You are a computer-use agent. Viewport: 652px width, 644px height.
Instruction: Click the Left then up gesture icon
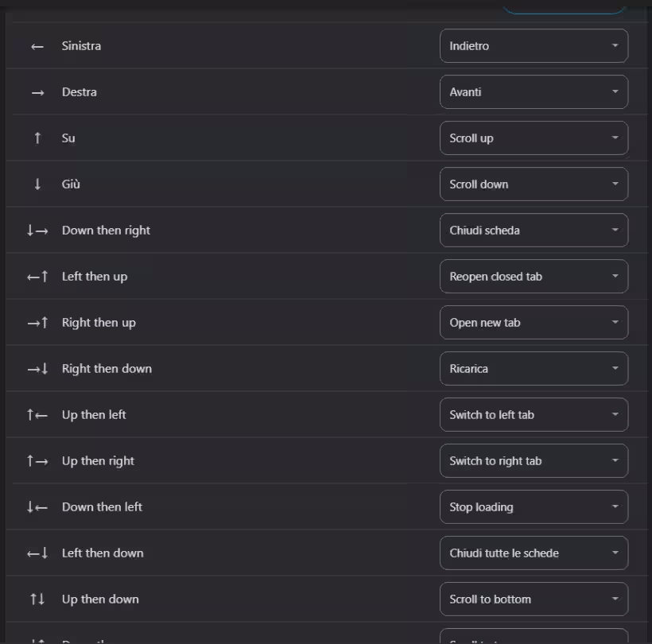point(37,277)
